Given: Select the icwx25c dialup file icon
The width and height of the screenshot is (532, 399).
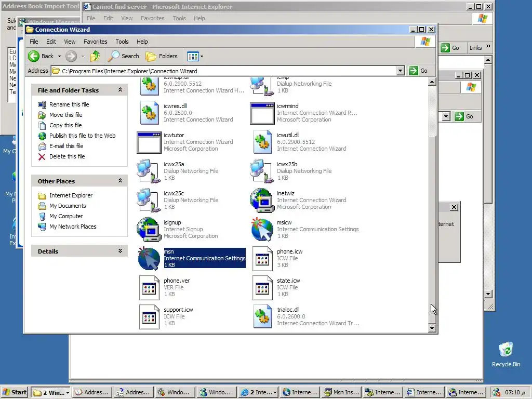Looking at the screenshot, I should 149,200.
